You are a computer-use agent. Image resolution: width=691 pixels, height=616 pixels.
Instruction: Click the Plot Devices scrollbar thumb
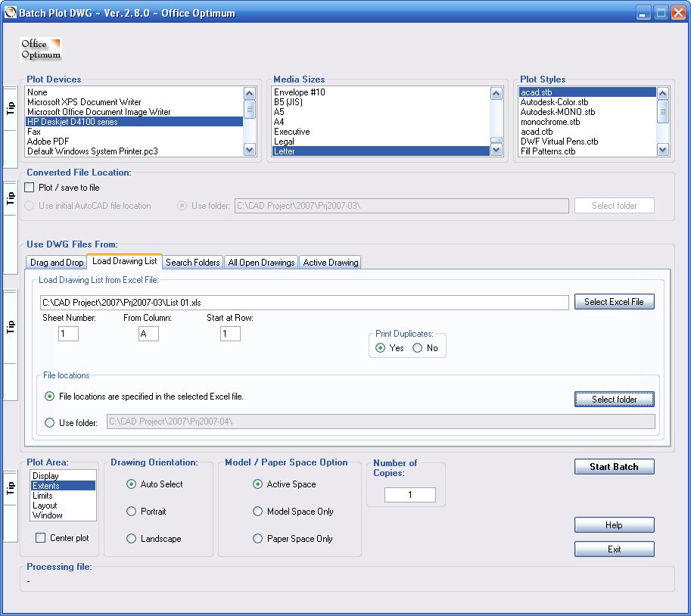[x=250, y=109]
